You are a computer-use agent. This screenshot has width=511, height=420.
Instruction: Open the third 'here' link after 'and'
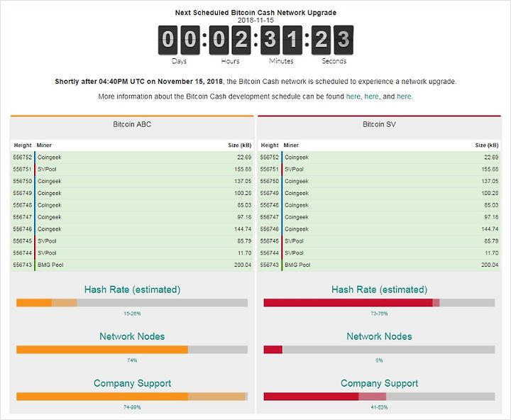coord(404,96)
